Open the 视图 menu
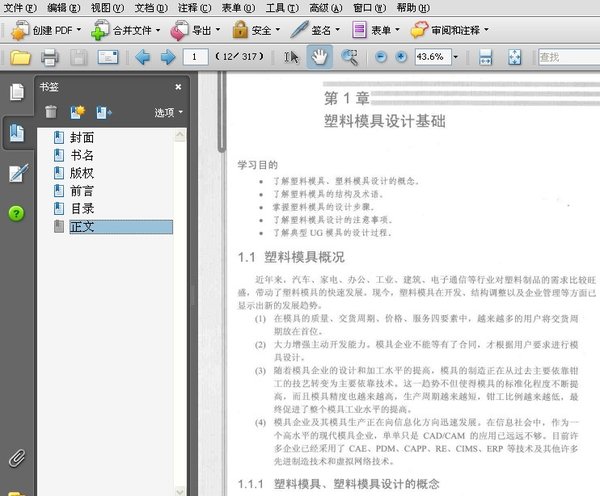Viewport: 600px width, 496px height. point(107,8)
